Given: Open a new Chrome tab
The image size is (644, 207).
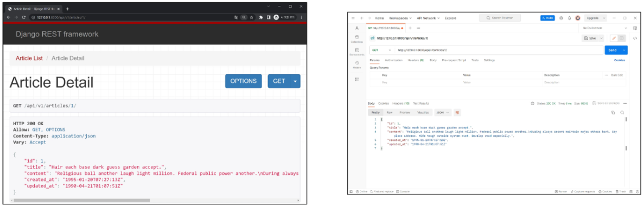Looking at the screenshot, I should tap(67, 9).
